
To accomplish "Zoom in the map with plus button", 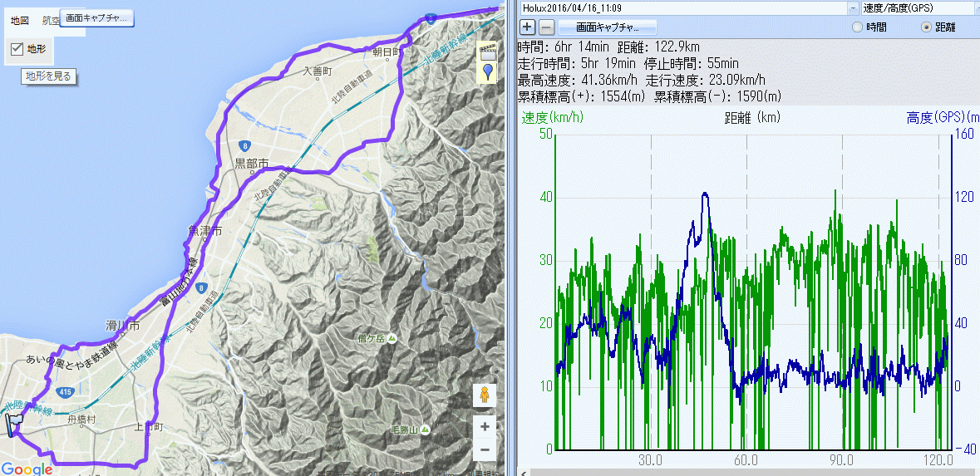I will coord(485,426).
